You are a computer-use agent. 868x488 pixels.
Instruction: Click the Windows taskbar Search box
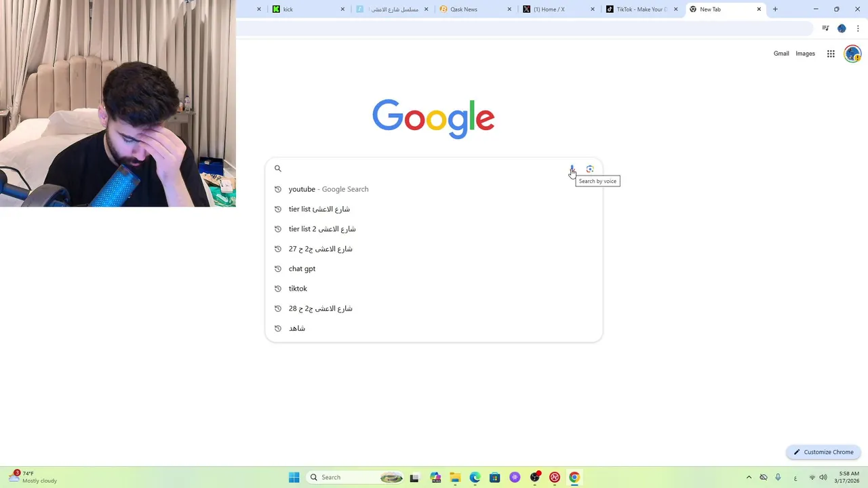pos(355,477)
